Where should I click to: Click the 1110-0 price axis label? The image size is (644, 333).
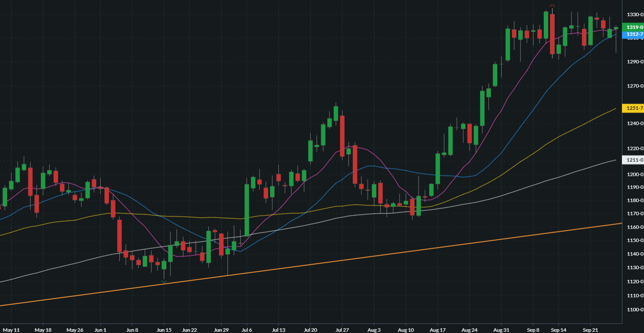coord(635,296)
